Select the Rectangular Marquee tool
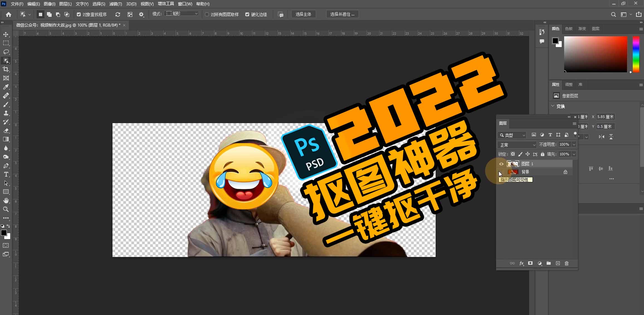 pos(6,43)
